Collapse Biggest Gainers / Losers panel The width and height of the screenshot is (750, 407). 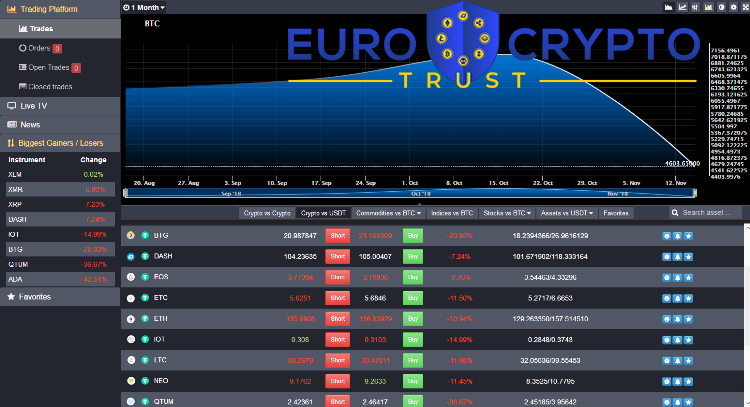(60, 143)
